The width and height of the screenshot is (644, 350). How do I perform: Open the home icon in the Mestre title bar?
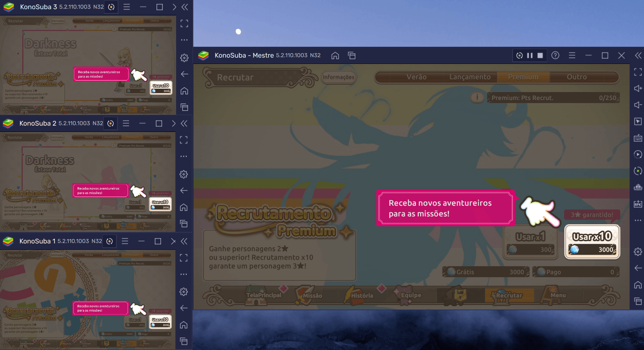coord(335,55)
